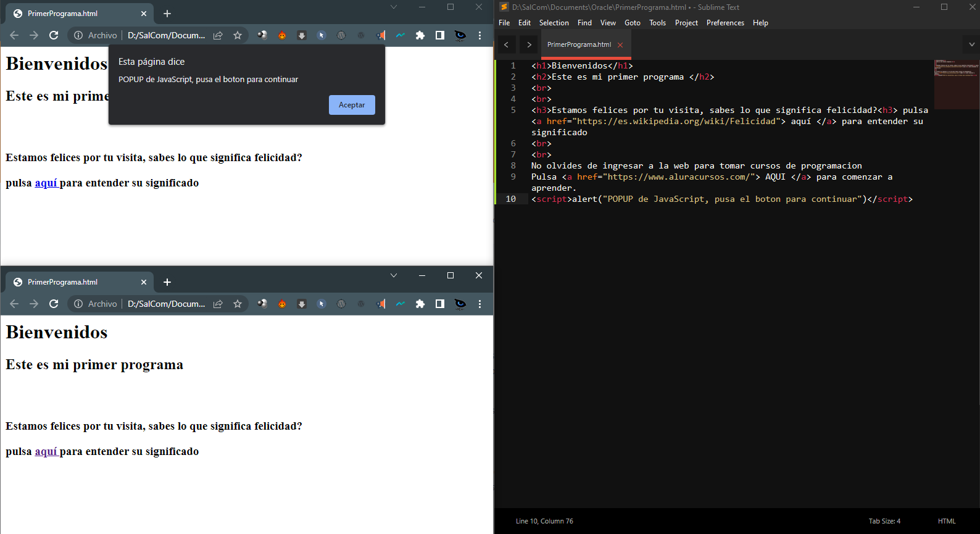980x534 pixels.
Task: Go forward in top Chrome window
Action: click(34, 35)
